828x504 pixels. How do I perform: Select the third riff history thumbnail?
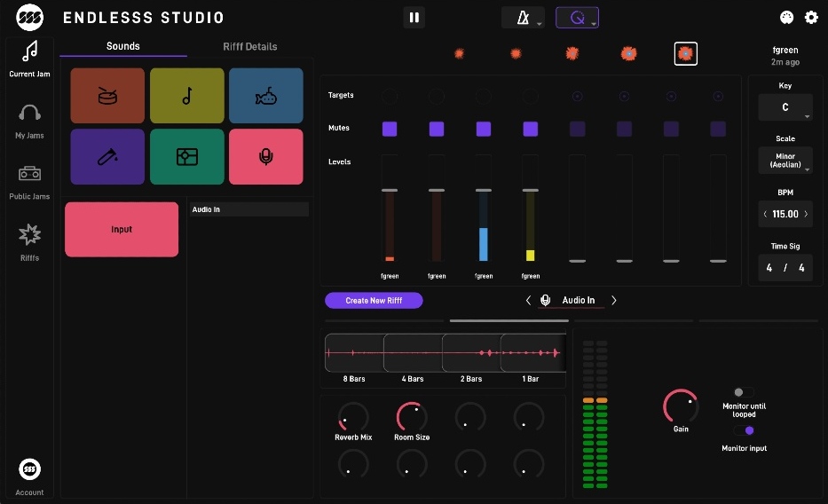572,53
